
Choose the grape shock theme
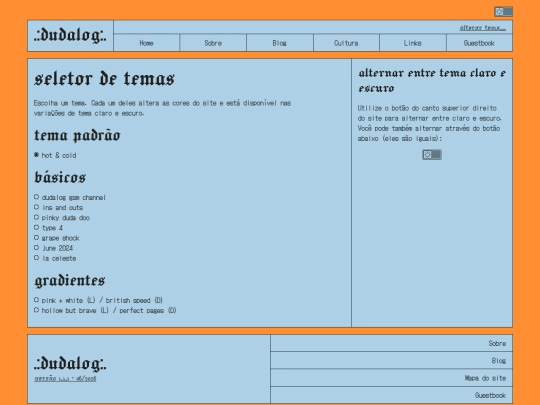(x=37, y=238)
